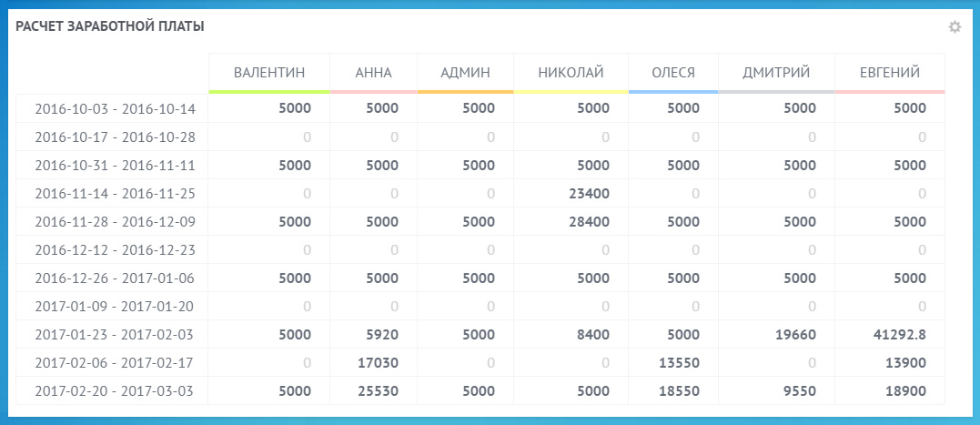Click the 2017-02-20 - 2017-03-03 period label
Viewport: 980px width, 425px height.
point(115,391)
